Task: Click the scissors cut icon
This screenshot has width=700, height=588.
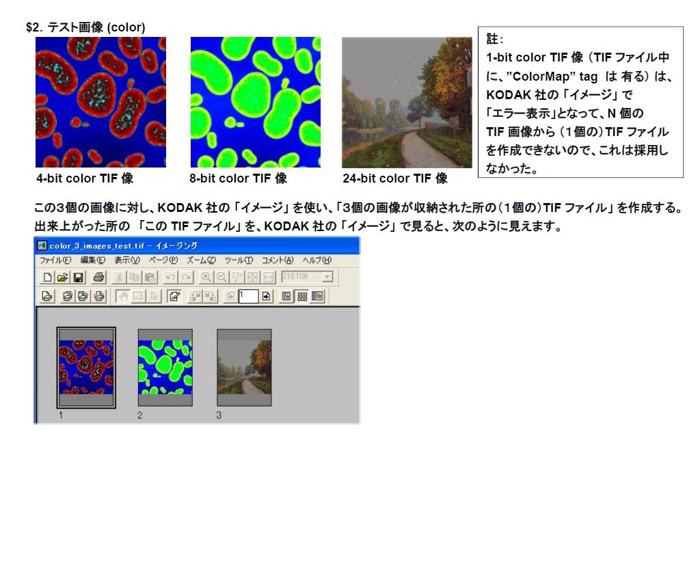Action: click(x=119, y=278)
